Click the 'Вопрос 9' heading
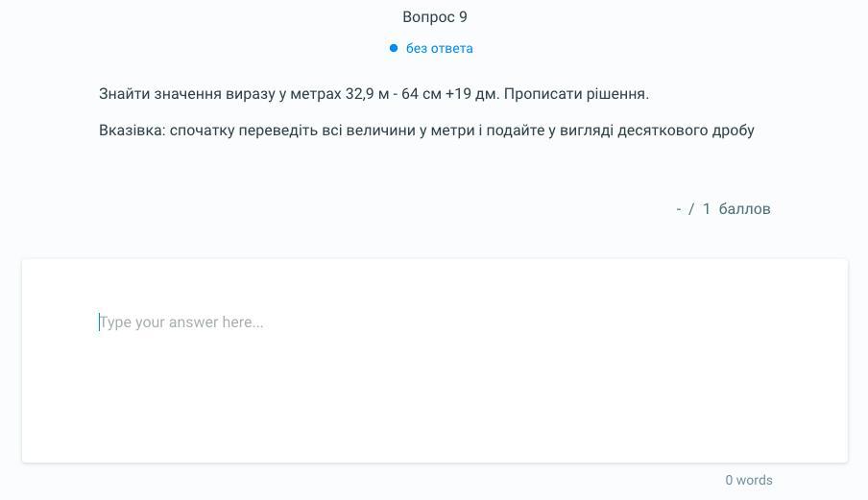 click(x=435, y=17)
